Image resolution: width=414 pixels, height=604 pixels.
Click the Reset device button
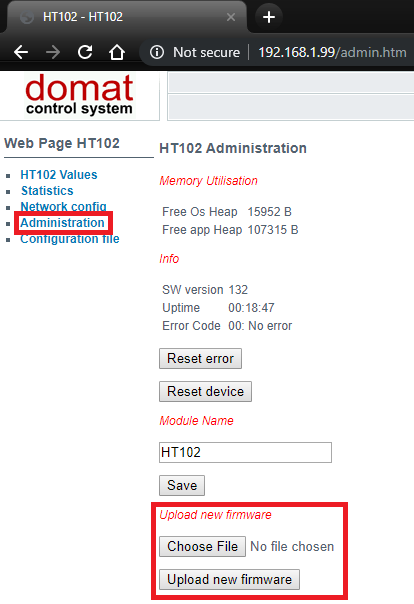[205, 392]
